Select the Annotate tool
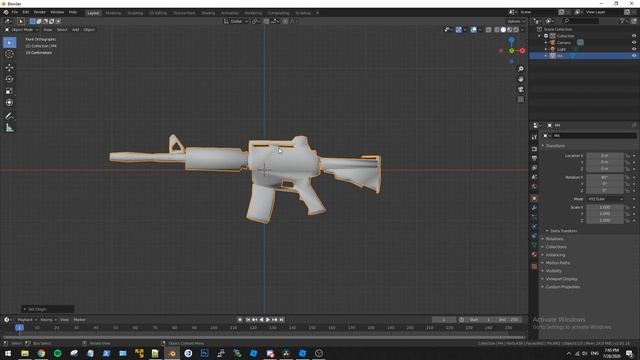Viewport: 640px width, 360px height. (x=9, y=116)
